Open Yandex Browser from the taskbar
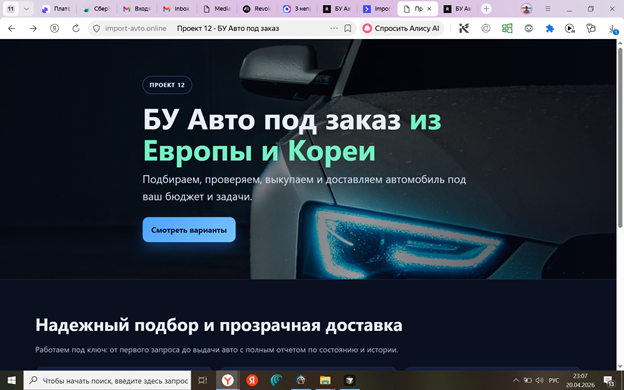This screenshot has height=390, width=624. pyautogui.click(x=228, y=380)
